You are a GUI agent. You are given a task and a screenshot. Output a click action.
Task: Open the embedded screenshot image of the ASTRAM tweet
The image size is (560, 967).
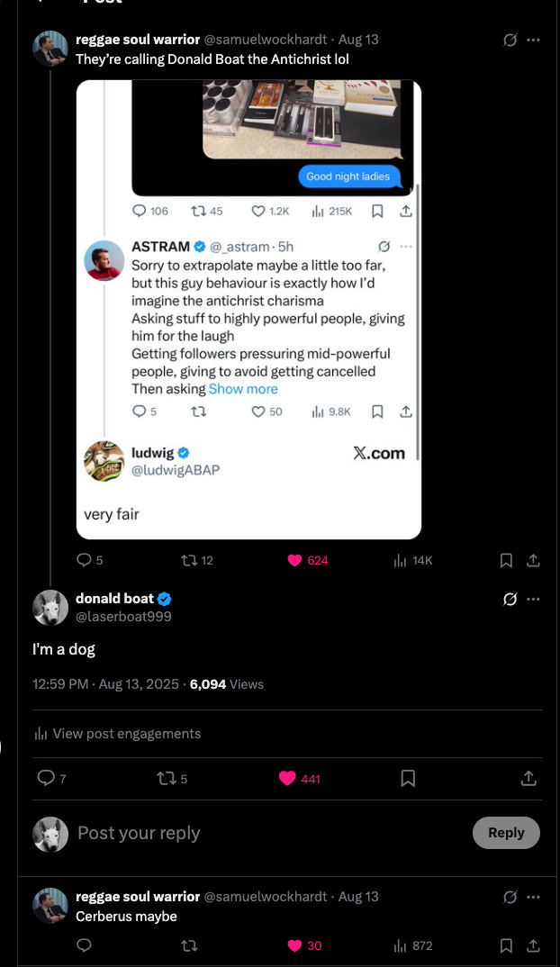click(x=248, y=309)
